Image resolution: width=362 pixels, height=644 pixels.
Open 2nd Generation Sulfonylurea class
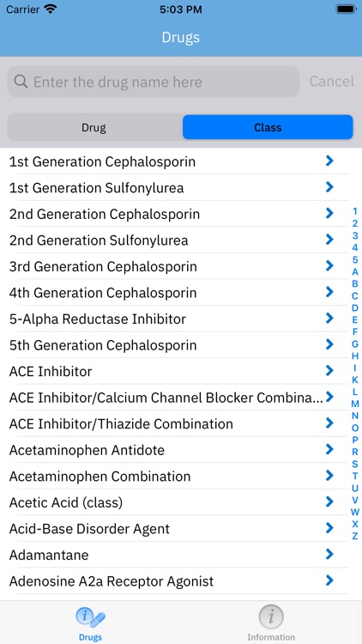click(x=174, y=240)
